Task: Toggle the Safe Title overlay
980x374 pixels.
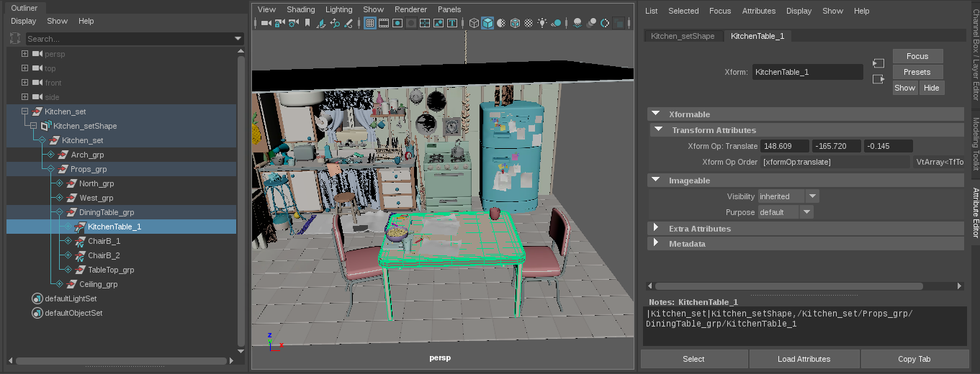Action: pyautogui.click(x=451, y=23)
